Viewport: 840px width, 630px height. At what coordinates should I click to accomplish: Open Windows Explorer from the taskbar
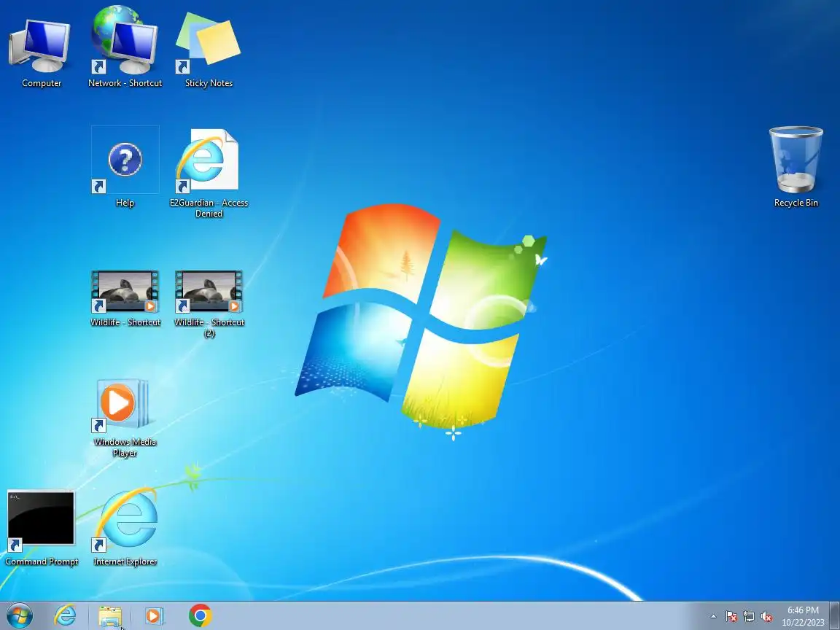click(x=110, y=616)
